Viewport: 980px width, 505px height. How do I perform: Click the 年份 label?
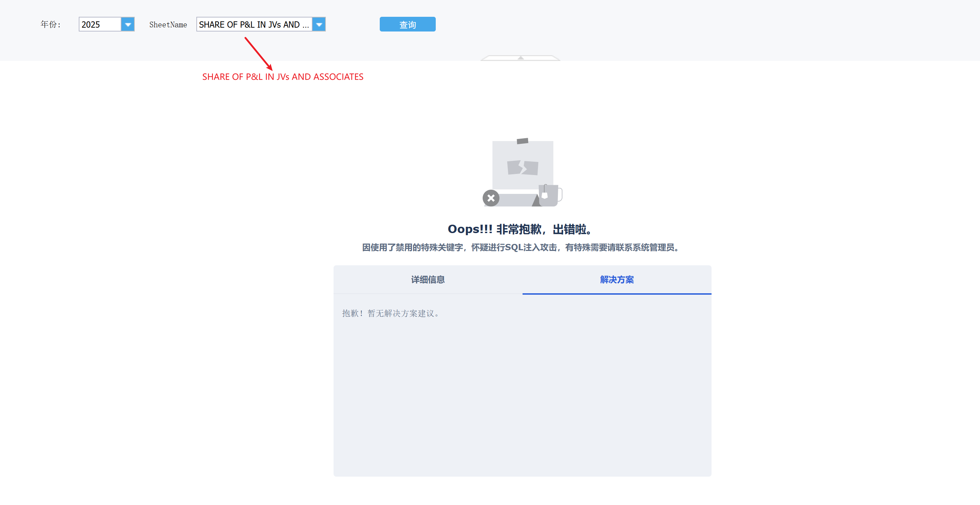point(51,24)
